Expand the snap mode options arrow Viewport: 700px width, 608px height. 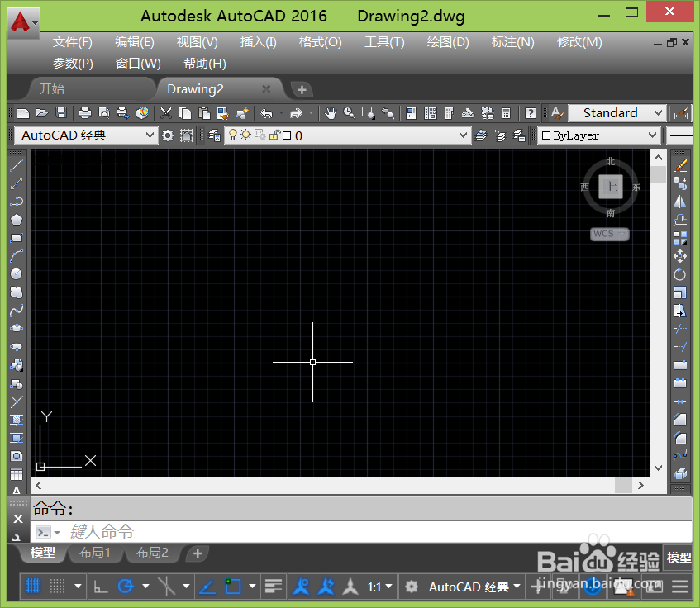(78, 586)
